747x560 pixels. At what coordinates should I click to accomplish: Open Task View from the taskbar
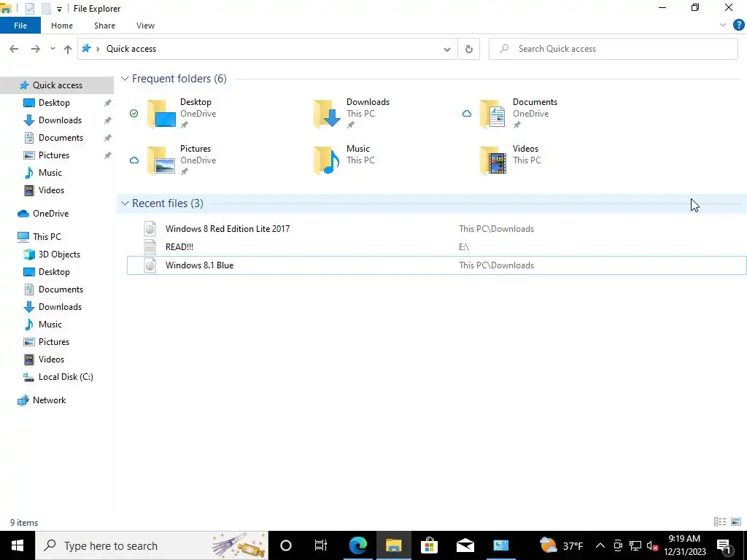coord(321,545)
